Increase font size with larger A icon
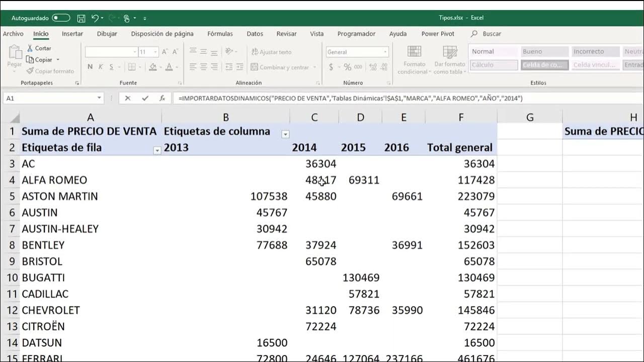This screenshot has width=644, height=362. tap(165, 52)
